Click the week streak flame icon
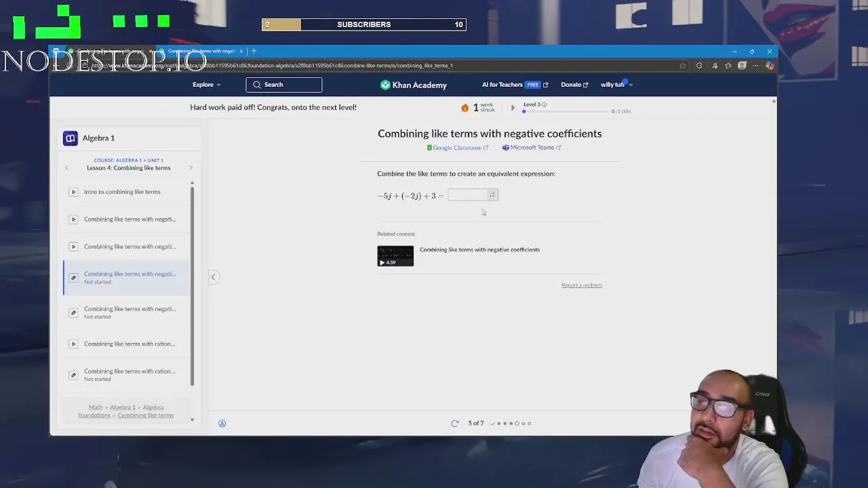Image resolution: width=868 pixels, height=488 pixels. 465,108
